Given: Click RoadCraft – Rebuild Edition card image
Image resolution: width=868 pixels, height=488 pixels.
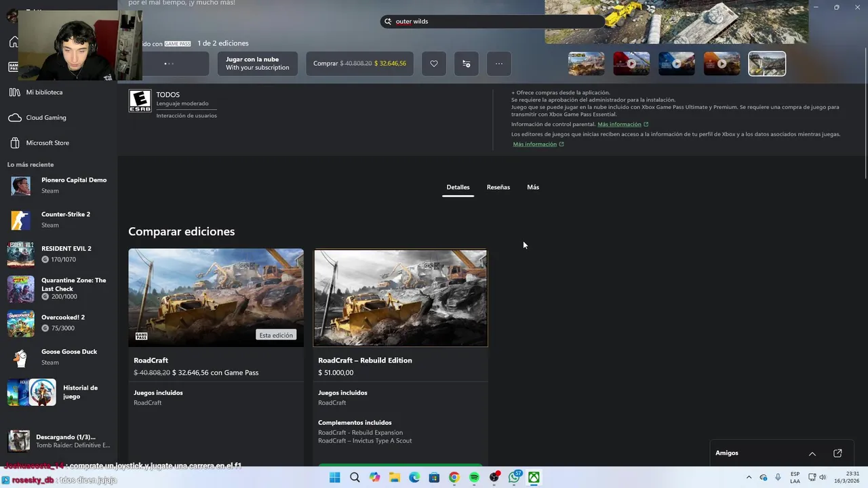Looking at the screenshot, I should (401, 298).
